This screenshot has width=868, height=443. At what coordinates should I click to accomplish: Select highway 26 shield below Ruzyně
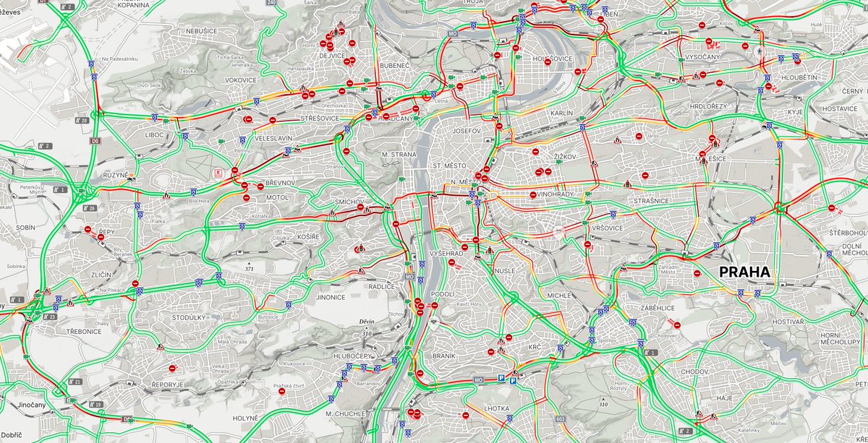click(x=91, y=208)
